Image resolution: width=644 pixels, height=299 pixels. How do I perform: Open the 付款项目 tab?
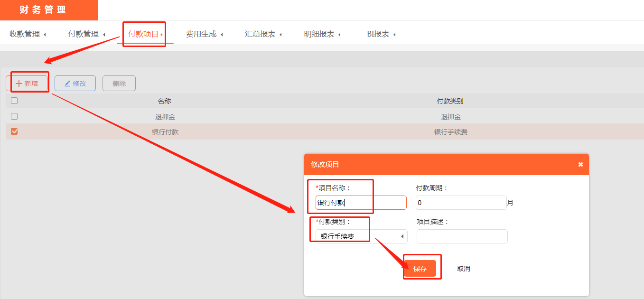coord(143,34)
